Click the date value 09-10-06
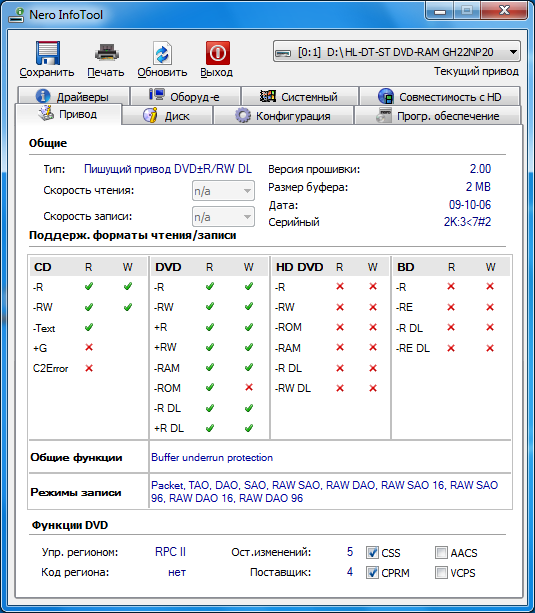Image resolution: width=535 pixels, height=613 pixels. point(470,205)
